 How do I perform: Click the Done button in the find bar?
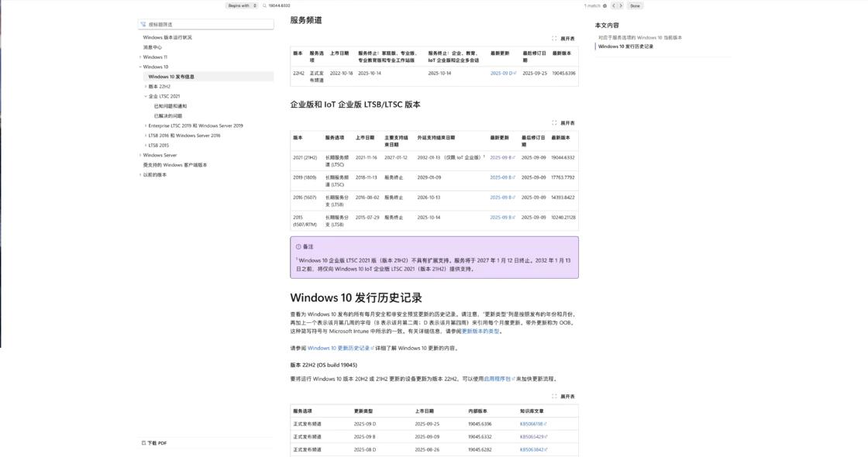[635, 5]
